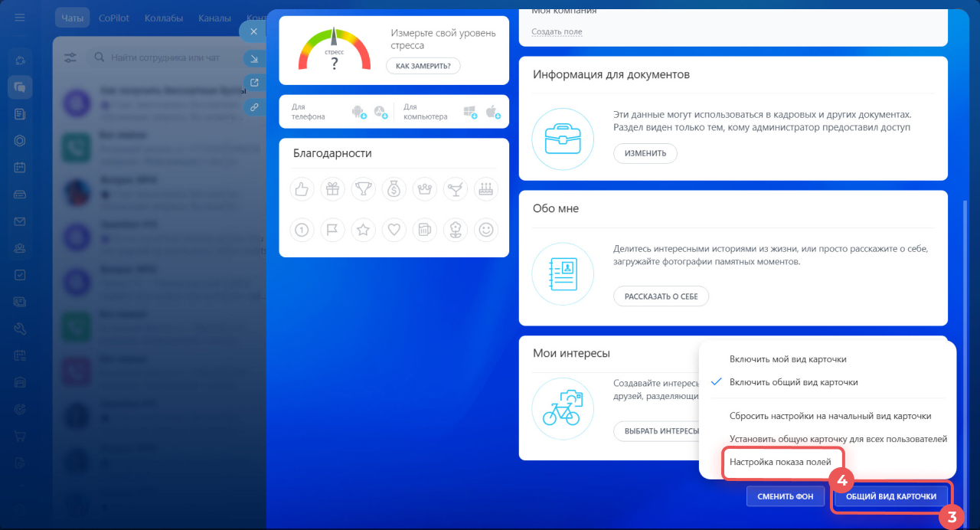The width and height of the screenshot is (980, 530).
Task: Choose the money bag gratitude badge
Action: [x=394, y=189]
